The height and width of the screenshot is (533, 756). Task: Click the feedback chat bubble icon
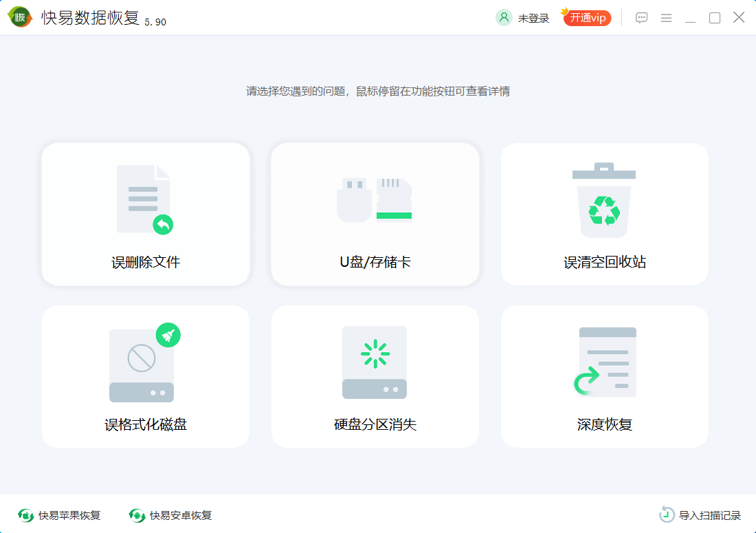641,17
